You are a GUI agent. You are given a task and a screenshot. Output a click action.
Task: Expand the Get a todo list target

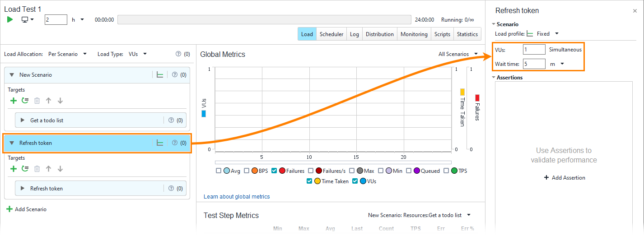(x=23, y=120)
